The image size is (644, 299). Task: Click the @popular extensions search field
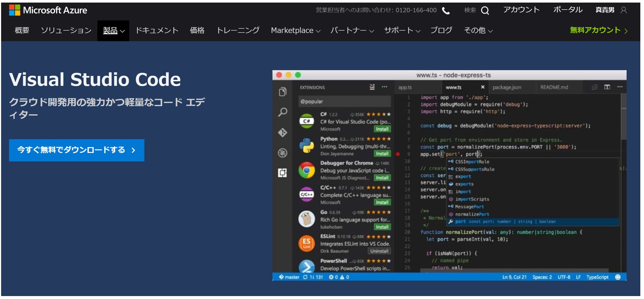(344, 102)
